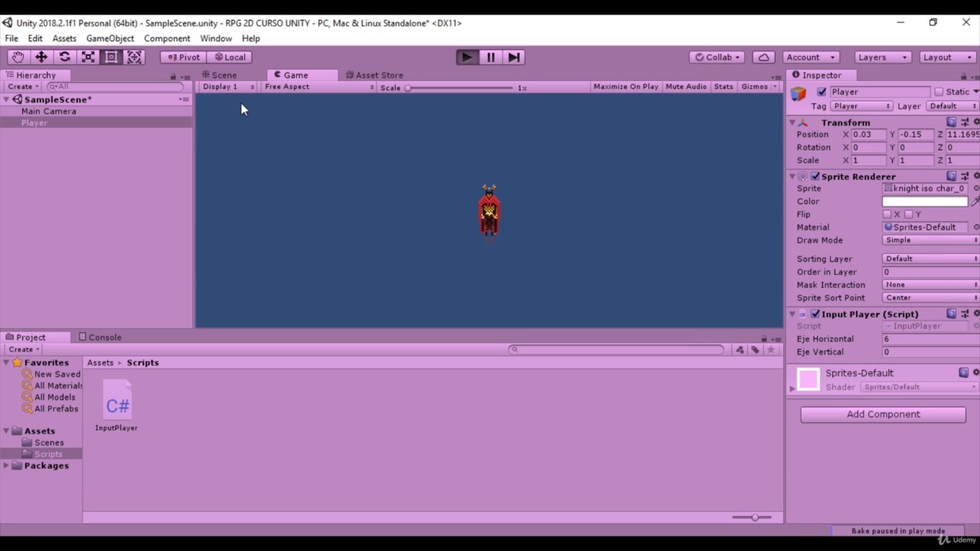Toggle Flip Y checkbox

[x=909, y=214]
